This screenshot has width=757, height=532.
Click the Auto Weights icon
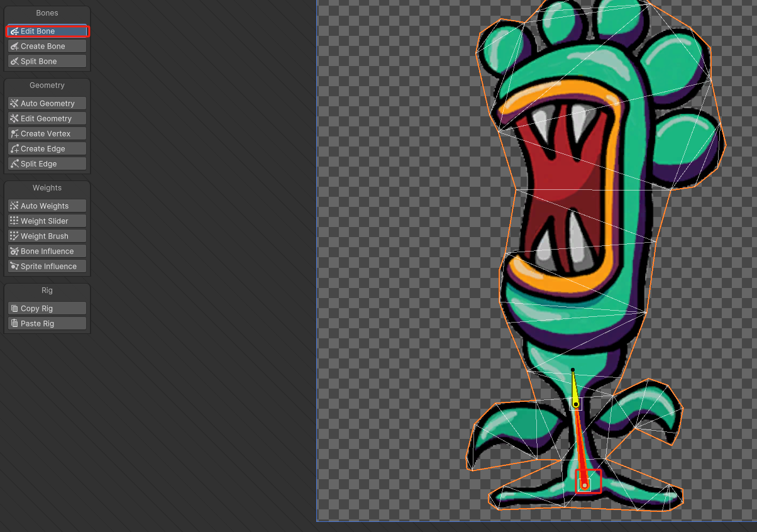[14, 206]
